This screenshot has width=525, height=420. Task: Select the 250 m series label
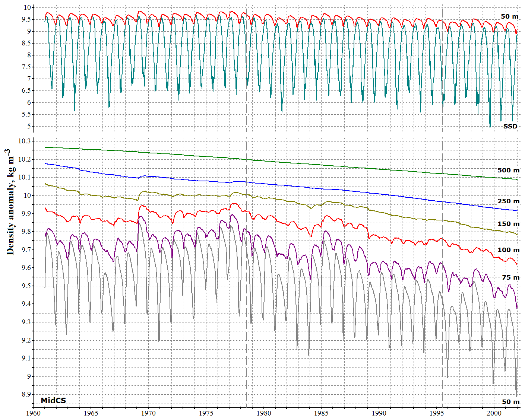(x=508, y=201)
